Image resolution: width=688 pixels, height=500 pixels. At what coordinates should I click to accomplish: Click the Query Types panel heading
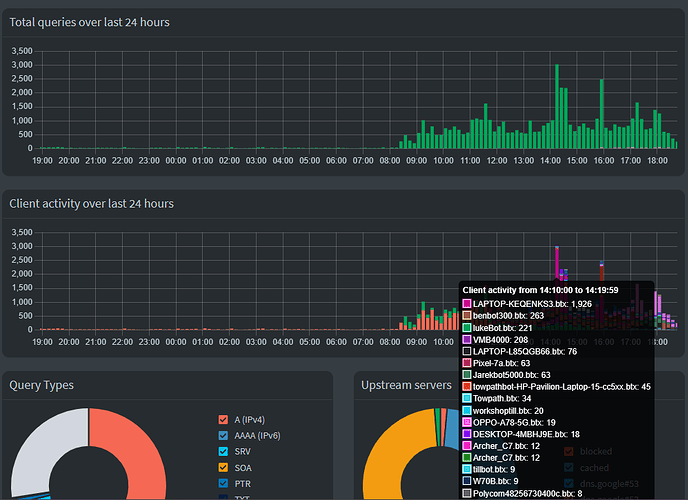[40, 385]
